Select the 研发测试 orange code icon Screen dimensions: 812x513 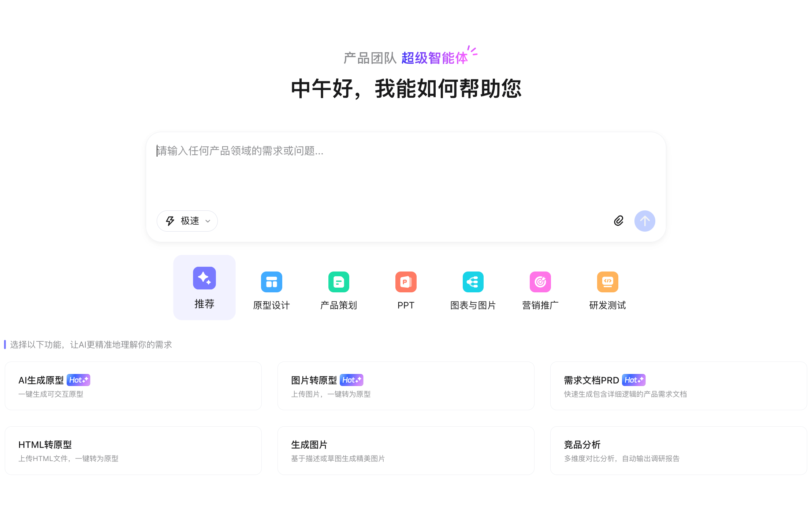pos(607,282)
